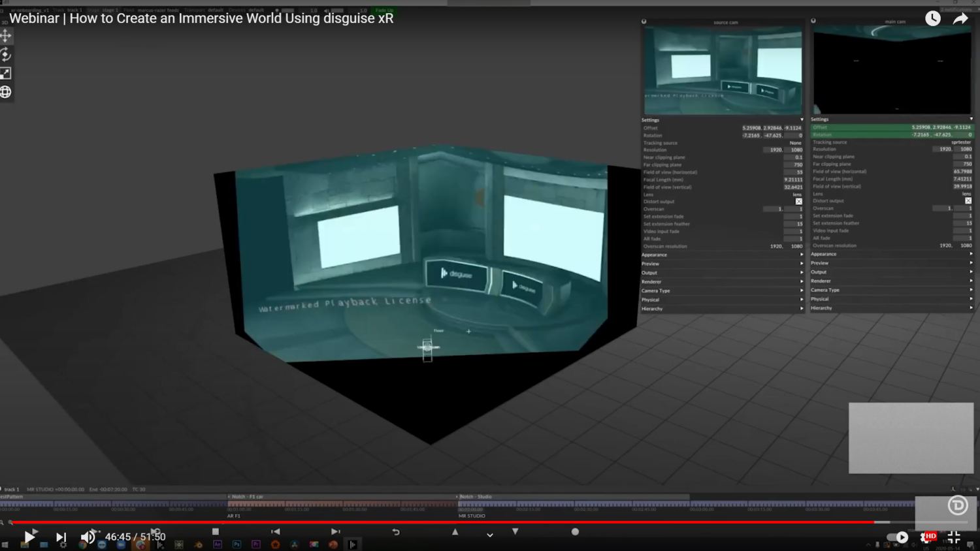Click the loop return arrow in transport
Image resolution: width=980 pixels, height=551 pixels.
pos(396,532)
